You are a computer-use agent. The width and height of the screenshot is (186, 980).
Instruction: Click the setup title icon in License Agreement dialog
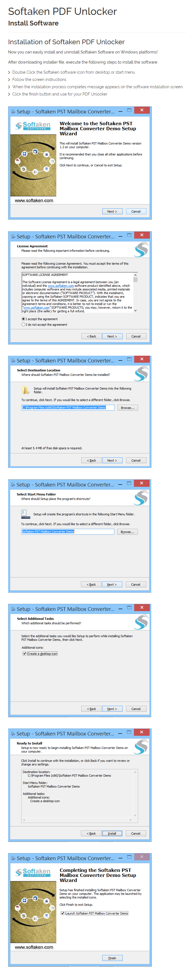click(x=13, y=236)
